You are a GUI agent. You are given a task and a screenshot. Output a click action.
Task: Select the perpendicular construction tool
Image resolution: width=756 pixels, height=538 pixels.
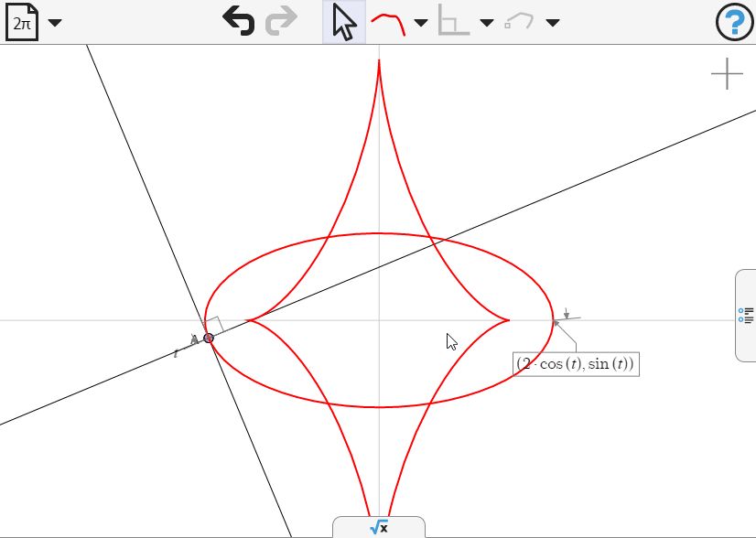[x=454, y=21]
